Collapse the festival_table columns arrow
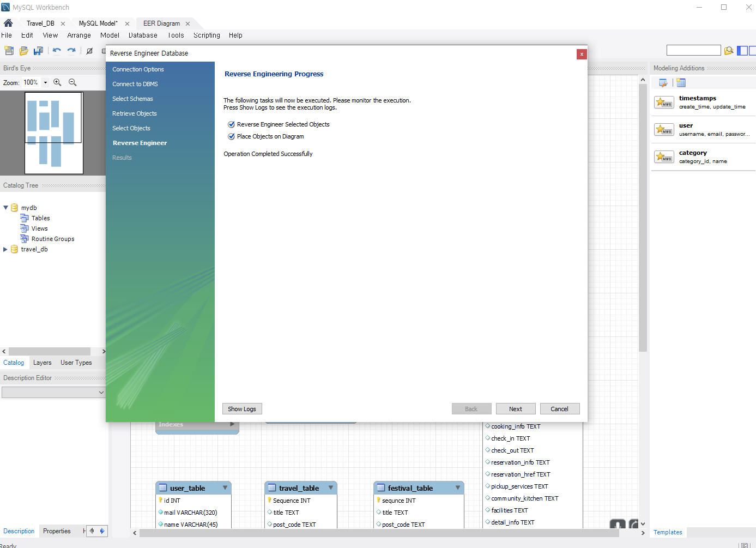This screenshot has width=756, height=548. click(x=458, y=487)
